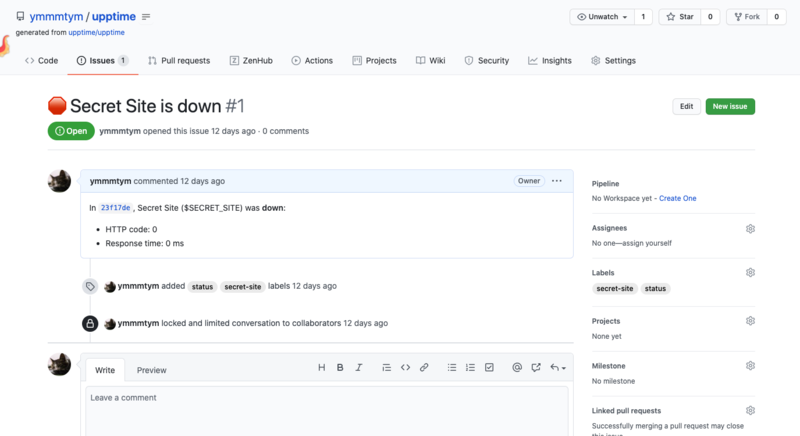Insert a bulleted list

pyautogui.click(x=452, y=367)
